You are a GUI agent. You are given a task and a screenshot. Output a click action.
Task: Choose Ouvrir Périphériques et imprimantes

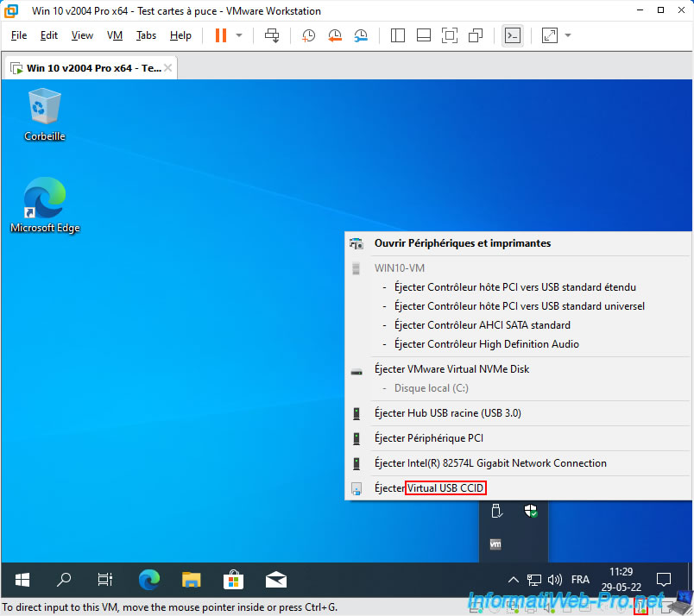click(518, 243)
